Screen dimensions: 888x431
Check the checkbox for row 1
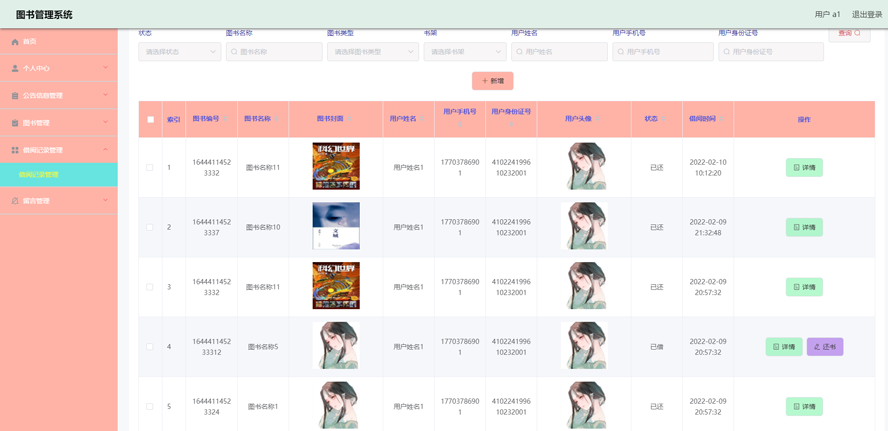[150, 167]
